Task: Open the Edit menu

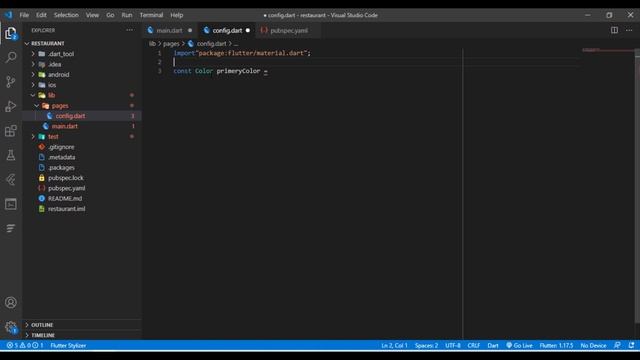Action: click(41, 15)
